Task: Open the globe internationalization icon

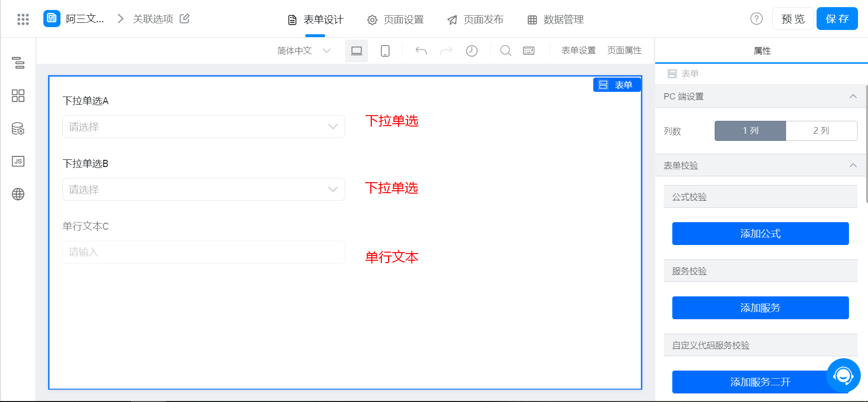Action: click(x=18, y=194)
